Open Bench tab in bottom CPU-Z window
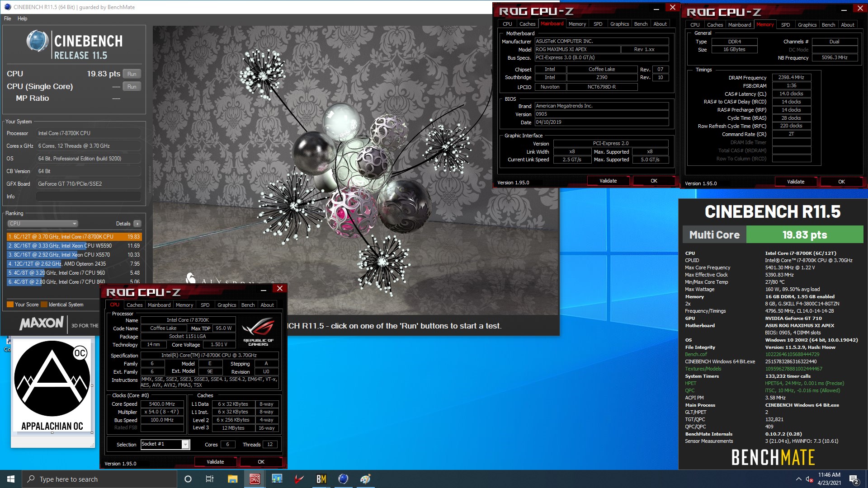The image size is (868, 488). [248, 305]
